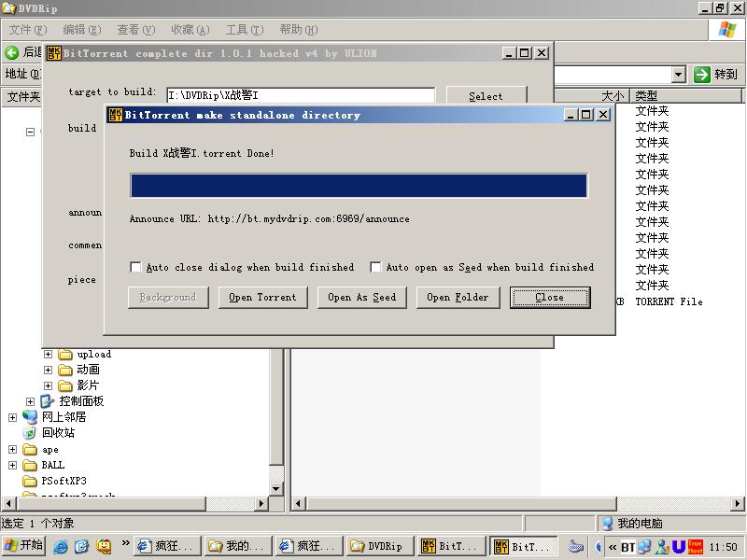Click the 我的电脑 icon in the status bar
Screen dimensions: 747x560
coord(608,524)
